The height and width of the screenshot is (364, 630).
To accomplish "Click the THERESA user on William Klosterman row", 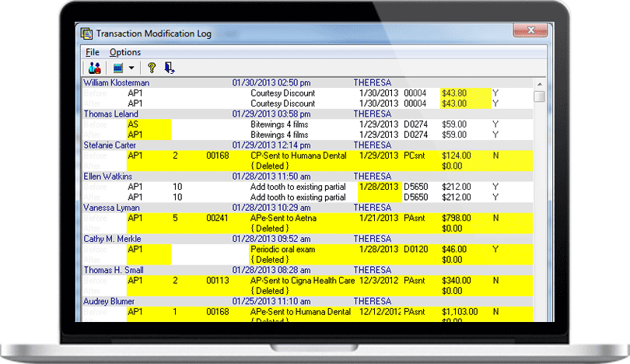I will [x=372, y=82].
